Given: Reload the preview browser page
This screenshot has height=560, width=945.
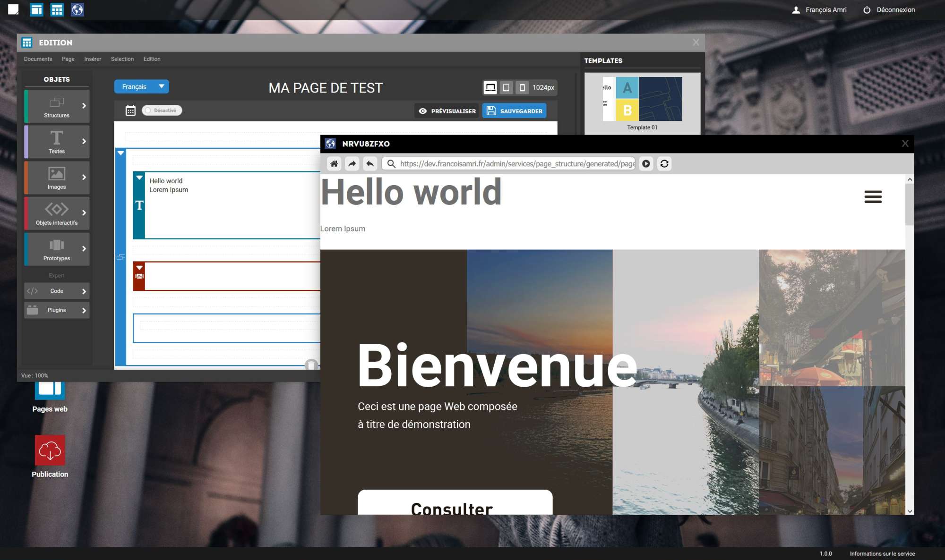Looking at the screenshot, I should tap(664, 164).
